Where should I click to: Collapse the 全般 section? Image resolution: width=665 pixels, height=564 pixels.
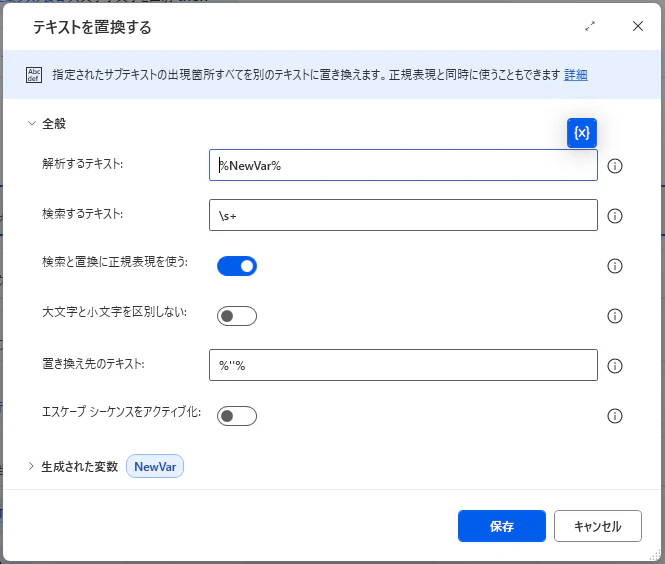31,123
